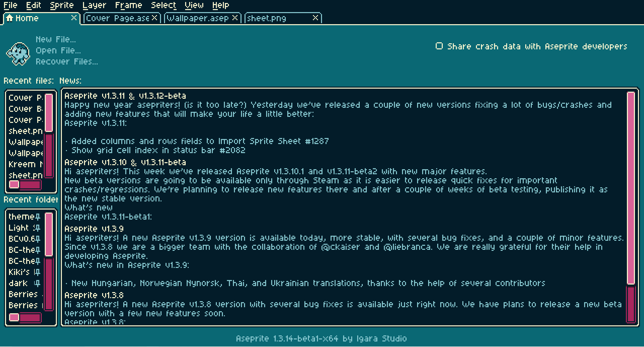644x347 pixels.
Task: Click 'New Hungarian, Norwegian Nynorsk' translations line
Action: pos(305,283)
